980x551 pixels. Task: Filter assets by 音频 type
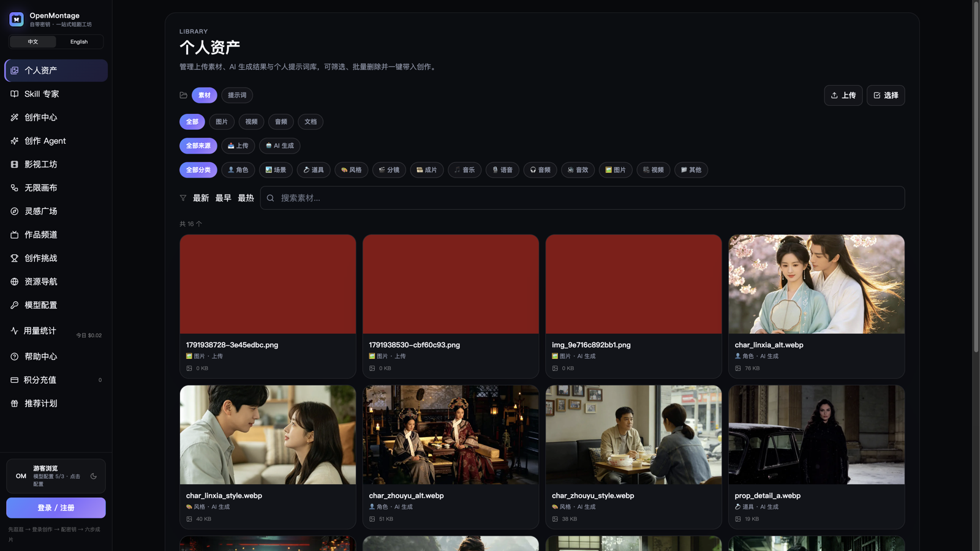pos(281,122)
